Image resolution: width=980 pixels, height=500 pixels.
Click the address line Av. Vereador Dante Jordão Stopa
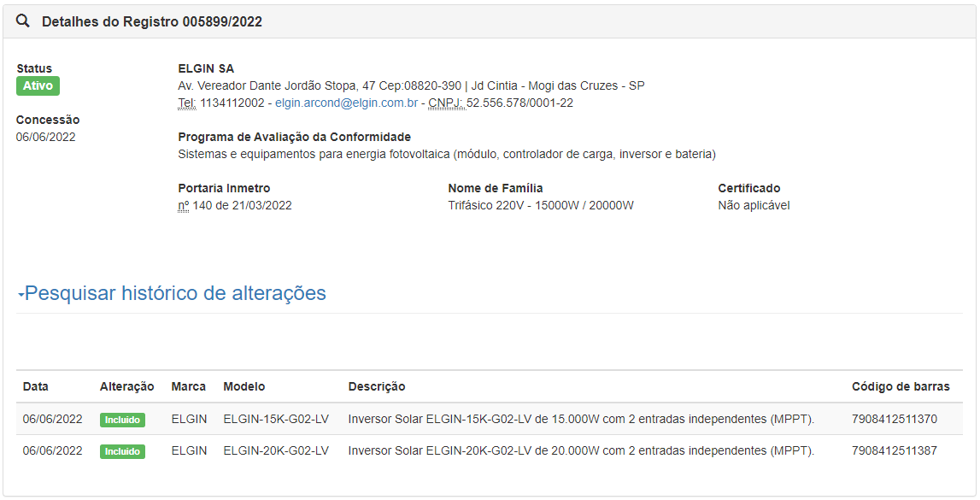click(411, 85)
